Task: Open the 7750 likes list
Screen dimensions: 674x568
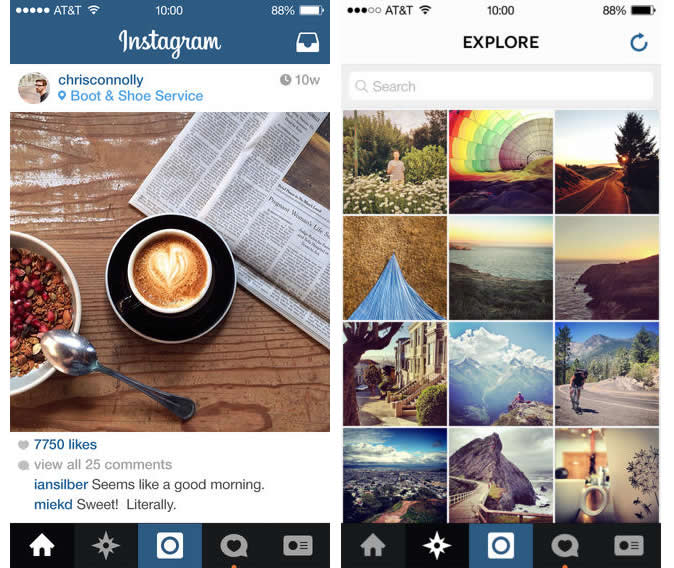Action: tap(65, 445)
